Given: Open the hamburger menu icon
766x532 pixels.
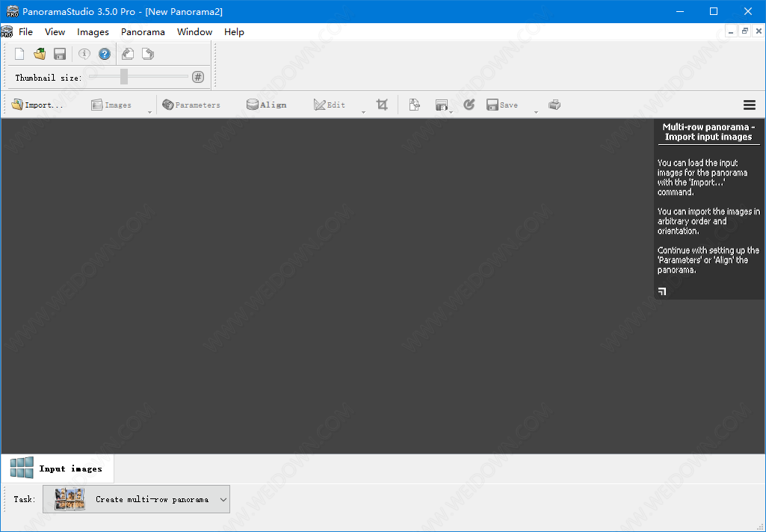Looking at the screenshot, I should (x=749, y=105).
